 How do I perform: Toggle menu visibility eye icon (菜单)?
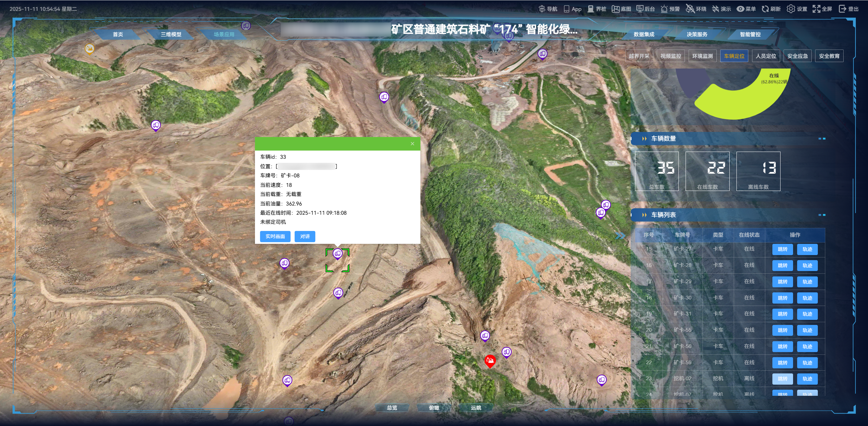point(741,9)
